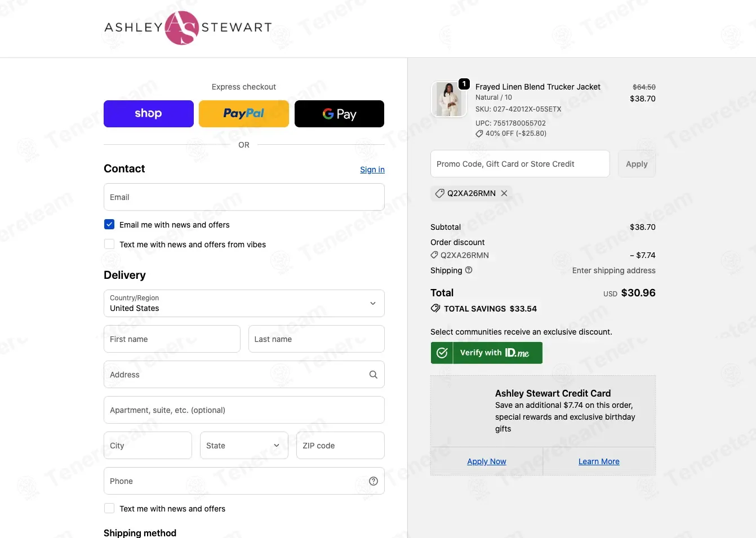Image resolution: width=756 pixels, height=538 pixels.
Task: Click the 40% OFF discount tag icon
Action: click(x=479, y=134)
